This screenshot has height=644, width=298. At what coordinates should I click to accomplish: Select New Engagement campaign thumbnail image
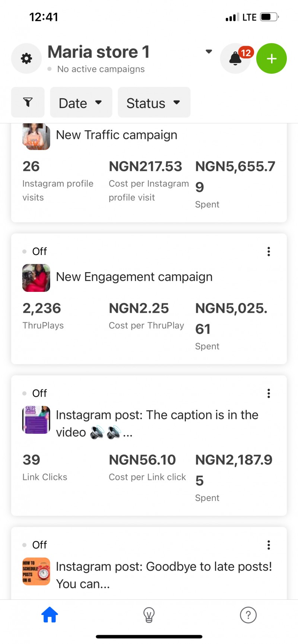36,278
